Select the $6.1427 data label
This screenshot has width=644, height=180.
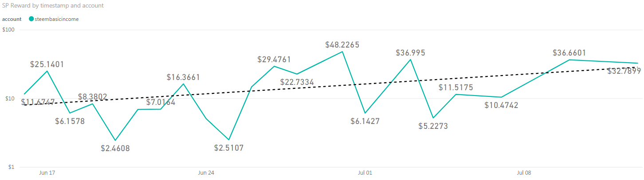[365, 121]
